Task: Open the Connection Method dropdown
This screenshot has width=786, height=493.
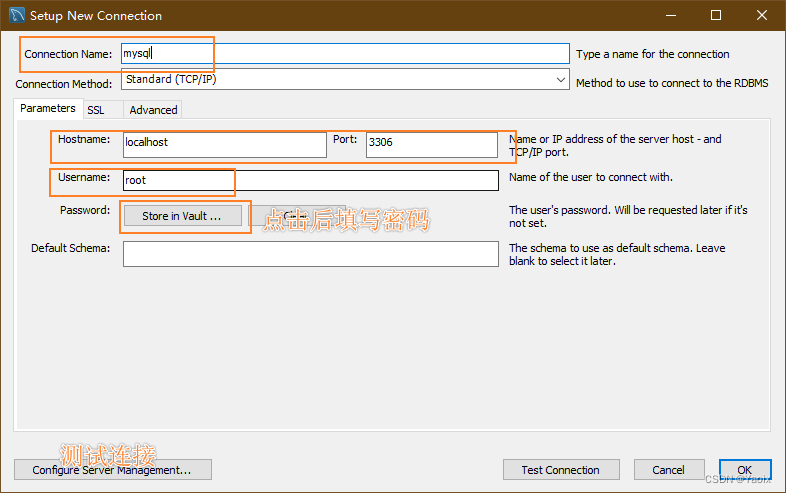Action: click(345, 79)
